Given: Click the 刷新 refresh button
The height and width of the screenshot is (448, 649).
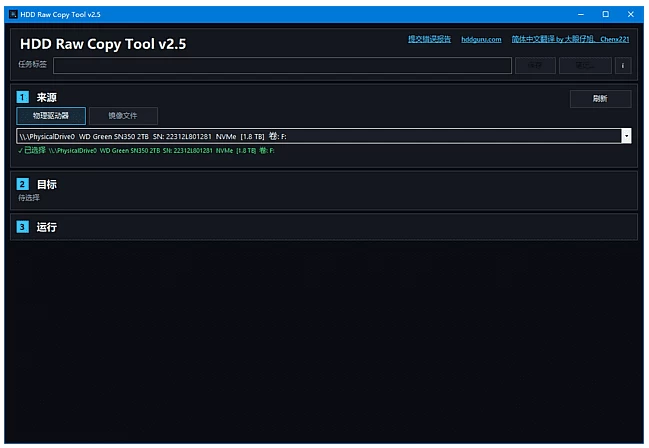Looking at the screenshot, I should click(x=600, y=99).
